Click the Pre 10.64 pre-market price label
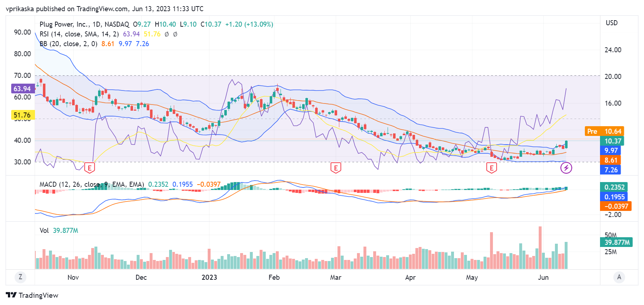 click(x=604, y=131)
